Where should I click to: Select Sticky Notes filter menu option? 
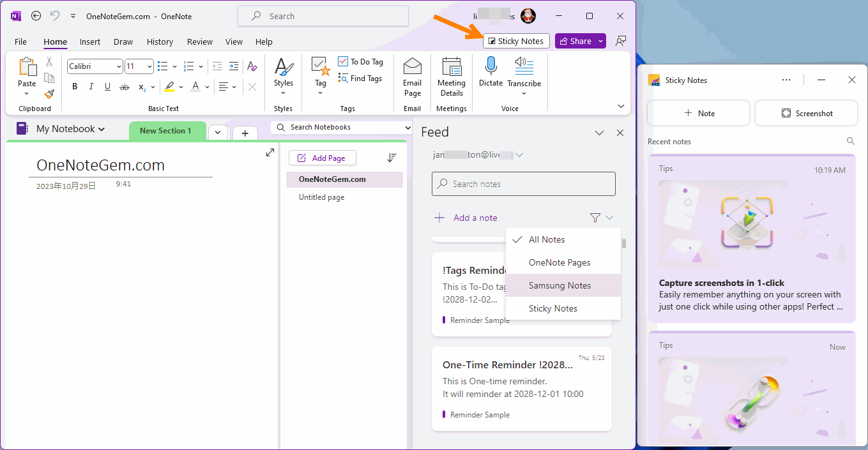[563, 308]
